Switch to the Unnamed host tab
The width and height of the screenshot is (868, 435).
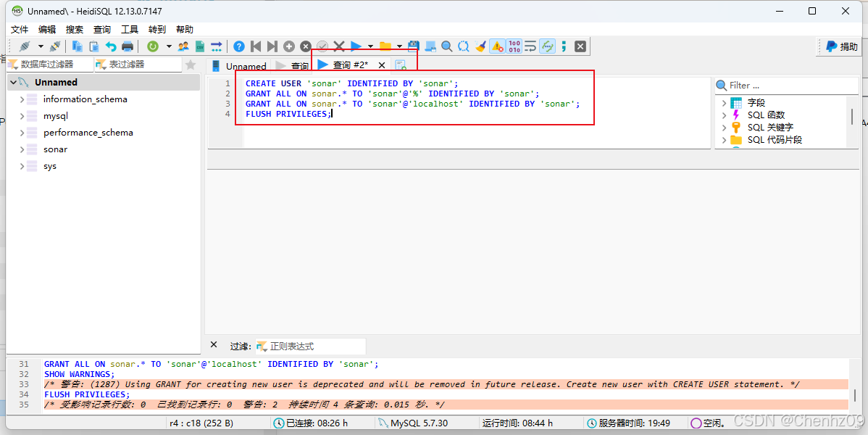238,66
